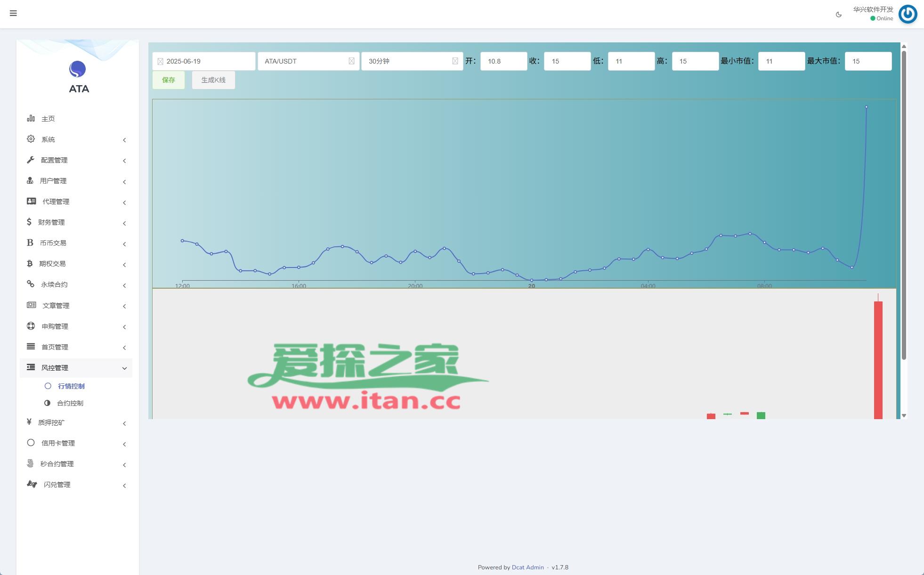Image resolution: width=924 pixels, height=575 pixels.
Task: Expand the 用户管理 menu chevron
Action: 124,182
